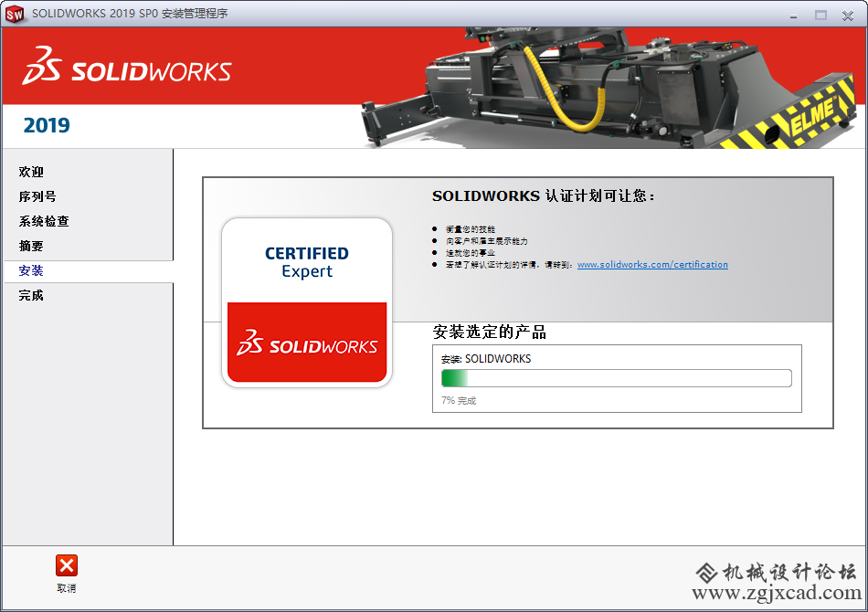Select the 安装 step in sidebar

point(31,270)
